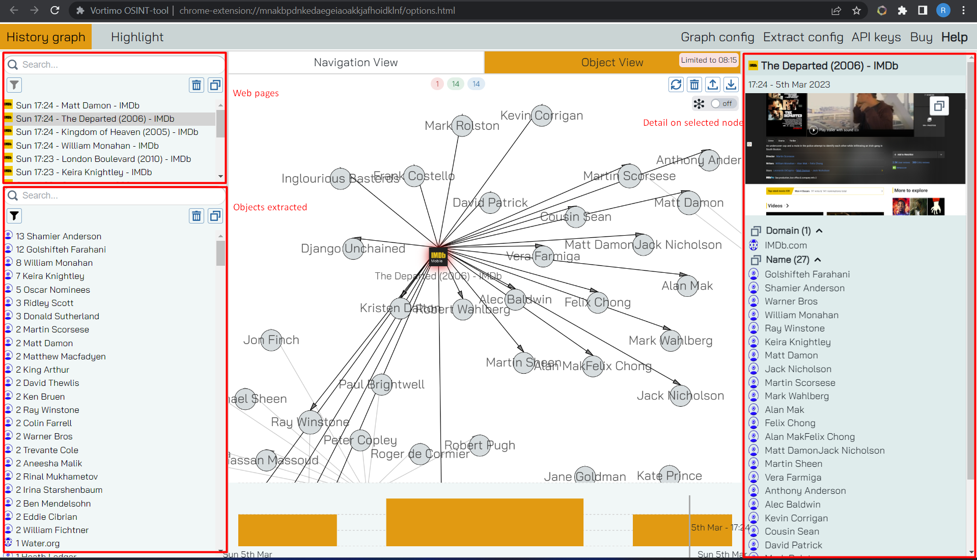Click the person icon beside Golshifteh Farahani detail
The height and width of the screenshot is (560, 977).
(754, 274)
